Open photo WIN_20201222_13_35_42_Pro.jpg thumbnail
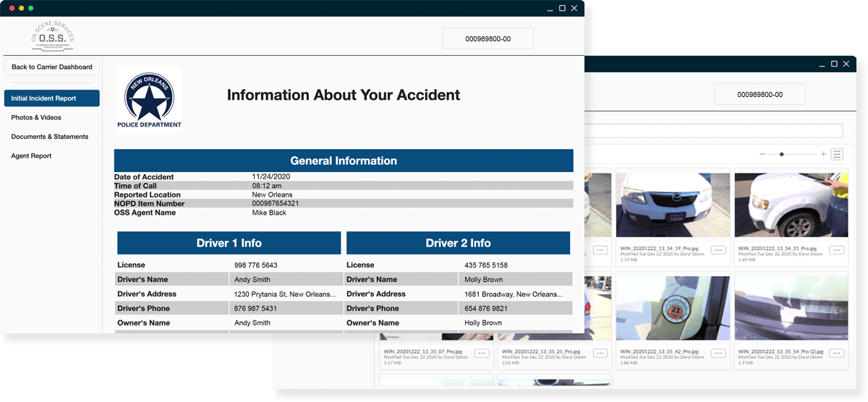The image size is (868, 402). [673, 307]
